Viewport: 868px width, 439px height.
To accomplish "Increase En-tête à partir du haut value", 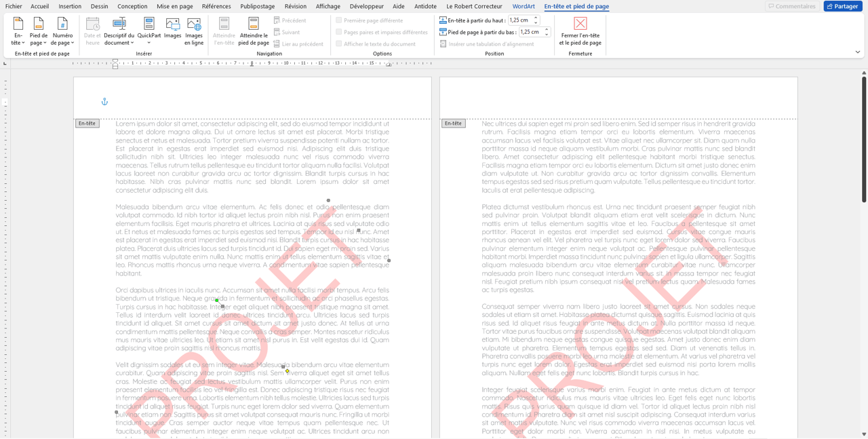I will click(536, 18).
